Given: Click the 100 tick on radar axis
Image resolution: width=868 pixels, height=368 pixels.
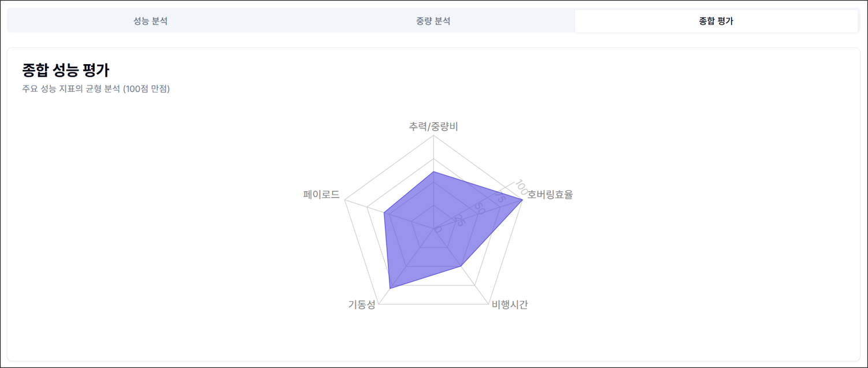Looking at the screenshot, I should pos(521,186).
